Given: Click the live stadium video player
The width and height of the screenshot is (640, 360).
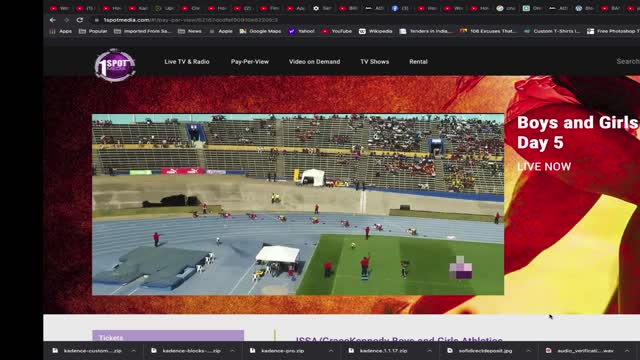Looking at the screenshot, I should (x=298, y=204).
